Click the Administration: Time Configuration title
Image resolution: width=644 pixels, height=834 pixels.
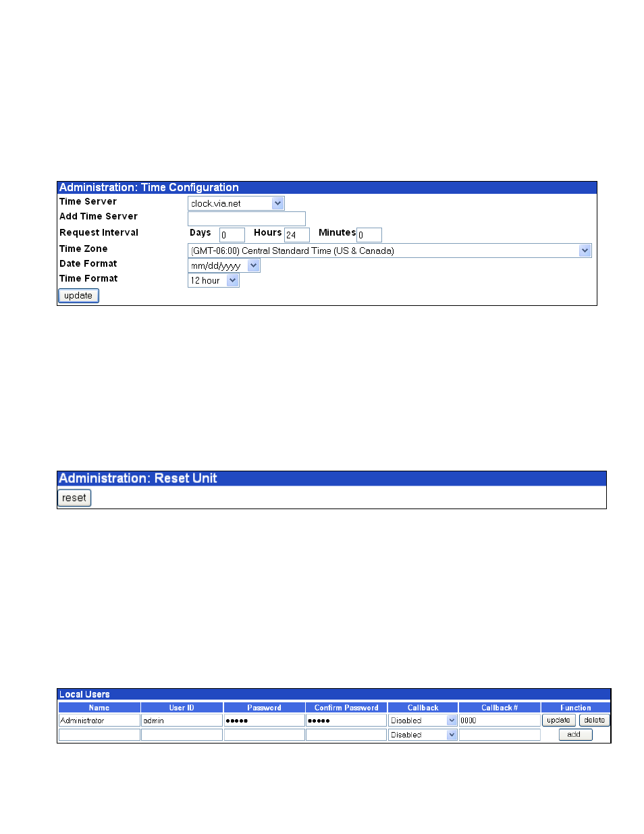click(x=149, y=188)
